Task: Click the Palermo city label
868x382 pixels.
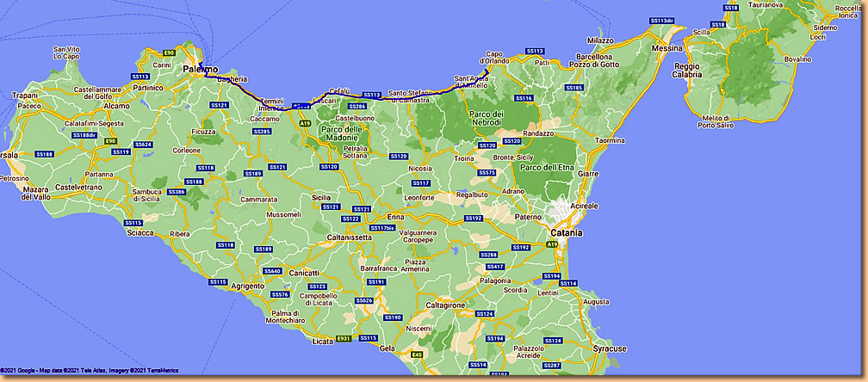Action: coord(201,68)
